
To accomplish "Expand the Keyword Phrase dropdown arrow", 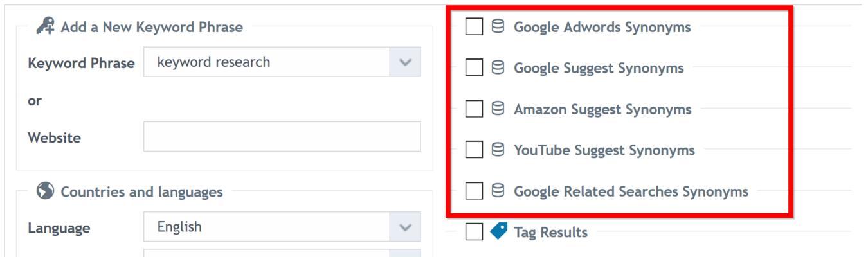I will pyautogui.click(x=405, y=62).
